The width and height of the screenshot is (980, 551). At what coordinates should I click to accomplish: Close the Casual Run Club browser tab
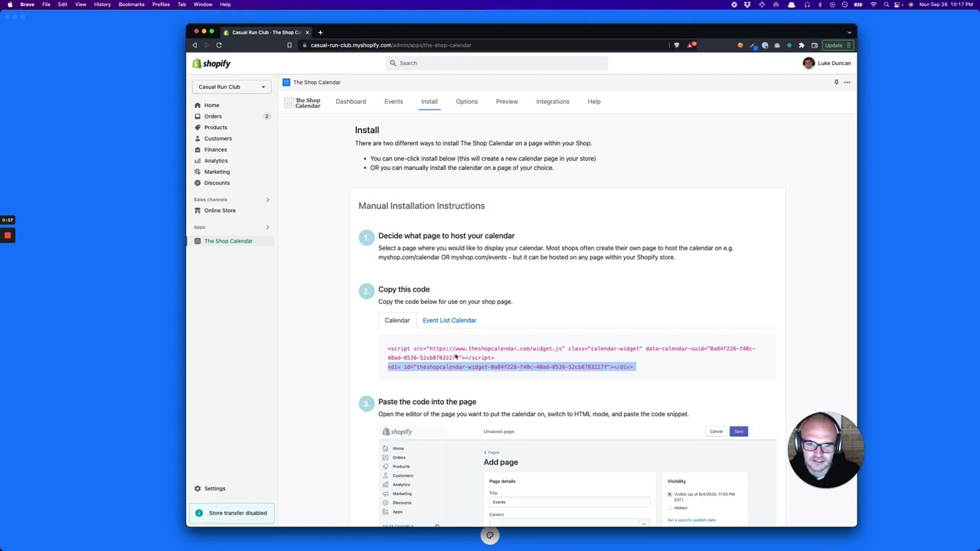307,32
